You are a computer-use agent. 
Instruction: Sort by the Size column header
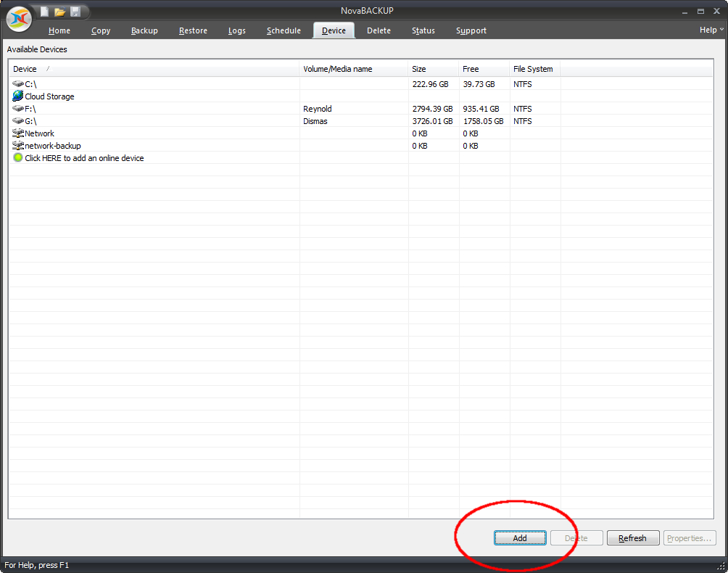[x=434, y=69]
